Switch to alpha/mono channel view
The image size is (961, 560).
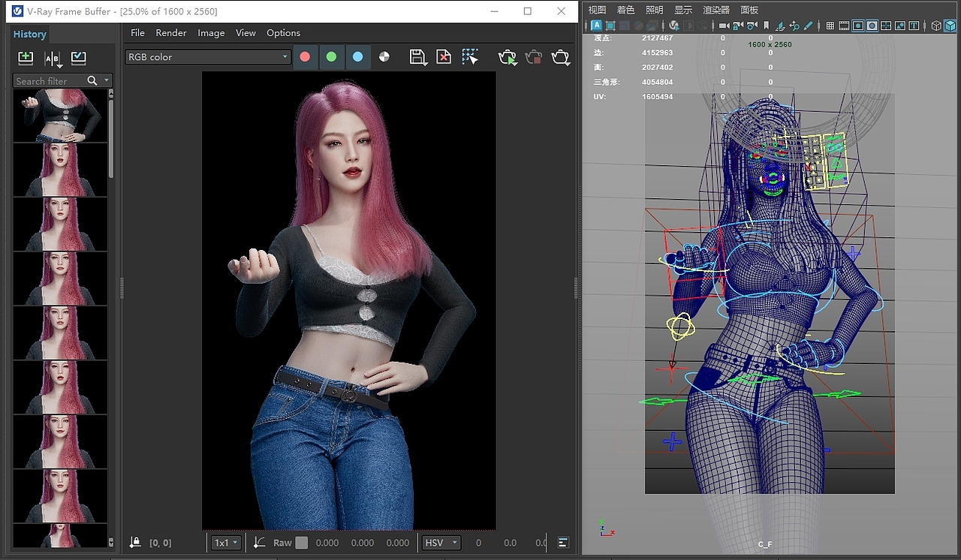(384, 57)
